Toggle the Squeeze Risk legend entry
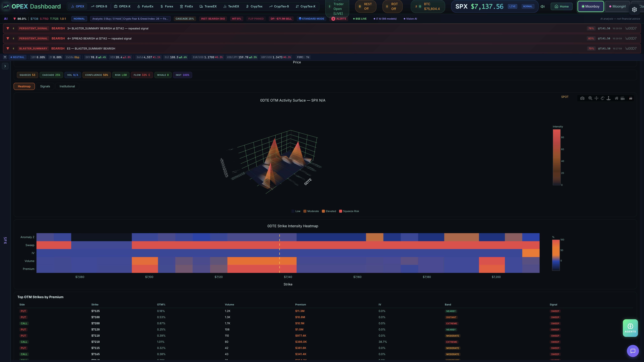644x362 pixels. [349, 211]
